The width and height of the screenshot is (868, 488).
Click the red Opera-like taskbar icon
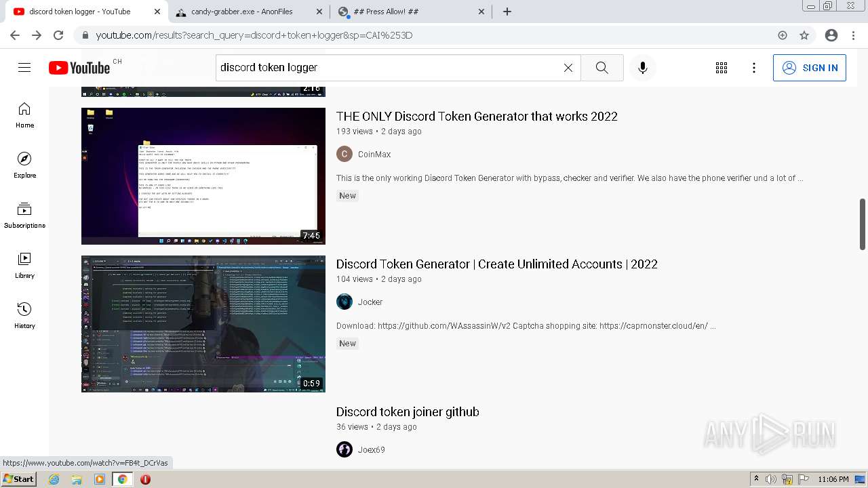coord(145,479)
